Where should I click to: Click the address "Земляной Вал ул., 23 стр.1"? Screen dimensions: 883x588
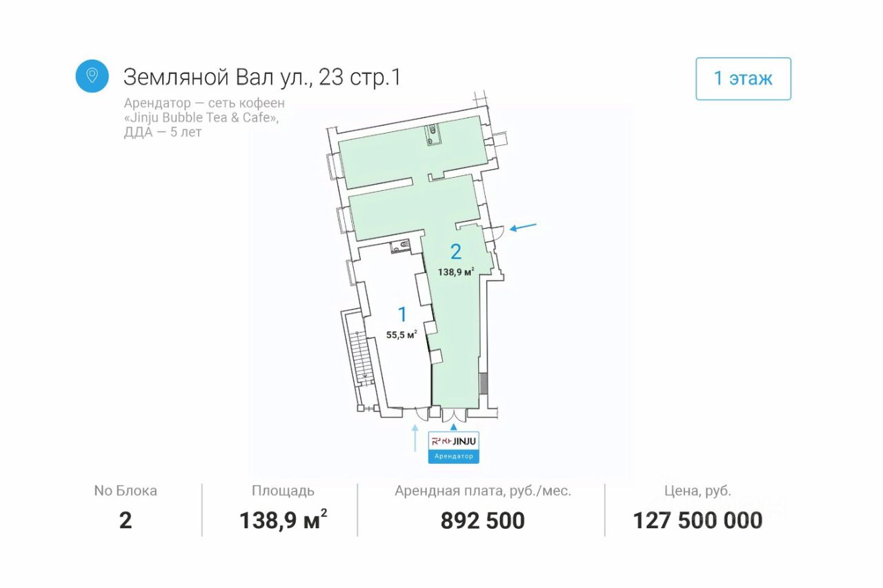pyautogui.click(x=261, y=77)
